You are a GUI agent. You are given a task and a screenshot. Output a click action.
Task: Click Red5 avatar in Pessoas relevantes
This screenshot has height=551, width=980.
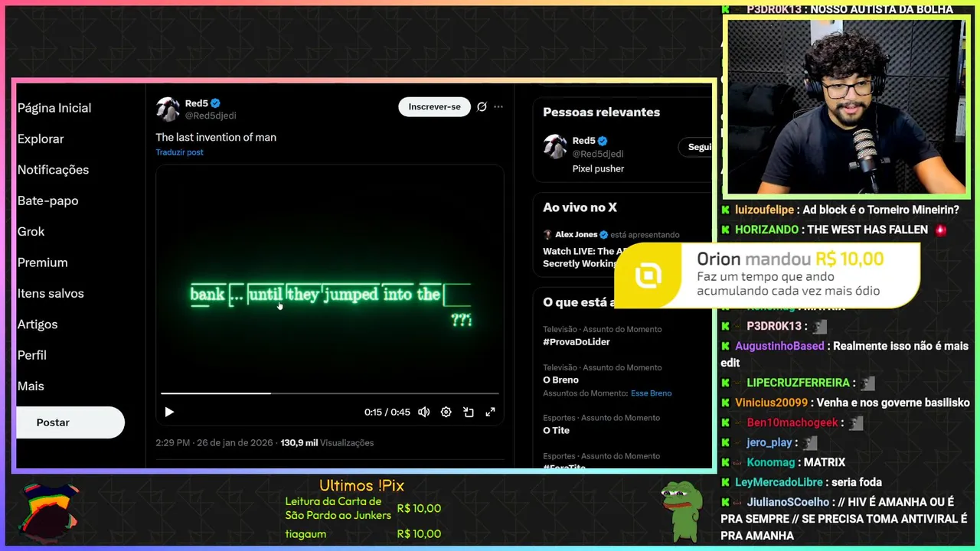(x=555, y=146)
